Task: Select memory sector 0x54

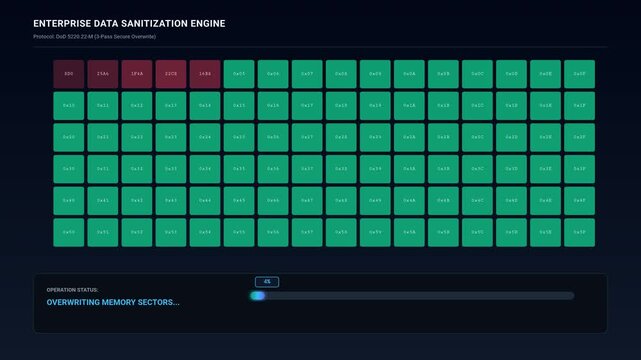Action: (x=205, y=233)
